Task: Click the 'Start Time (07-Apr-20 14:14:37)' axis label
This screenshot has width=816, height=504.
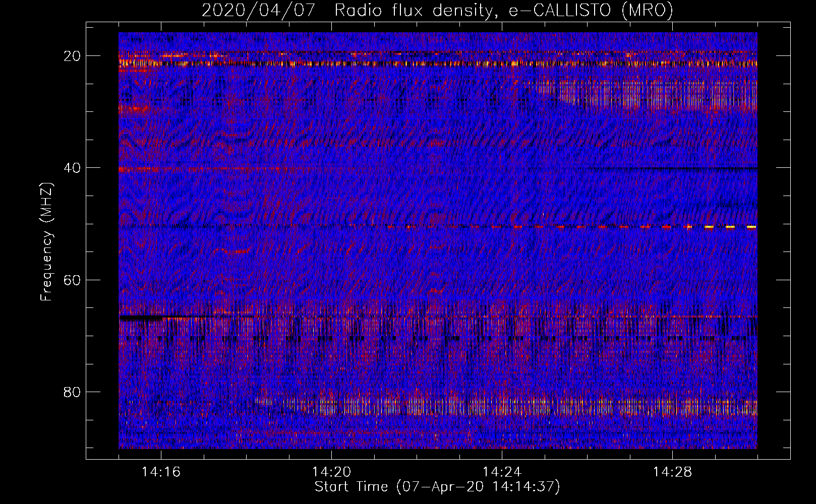Action: [x=437, y=487]
